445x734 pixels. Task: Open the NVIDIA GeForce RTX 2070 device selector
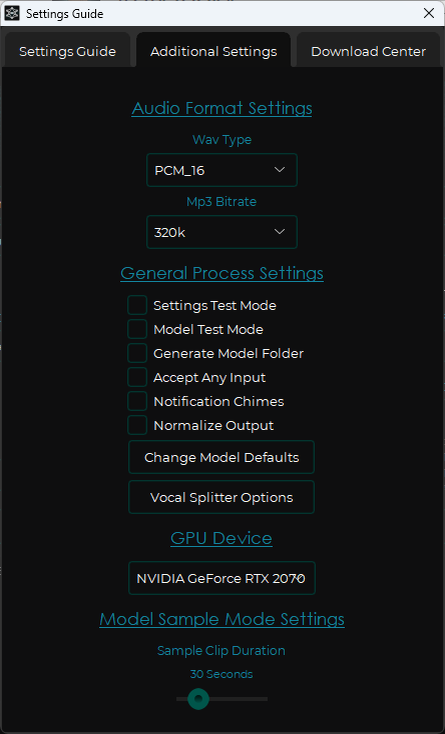pos(222,579)
